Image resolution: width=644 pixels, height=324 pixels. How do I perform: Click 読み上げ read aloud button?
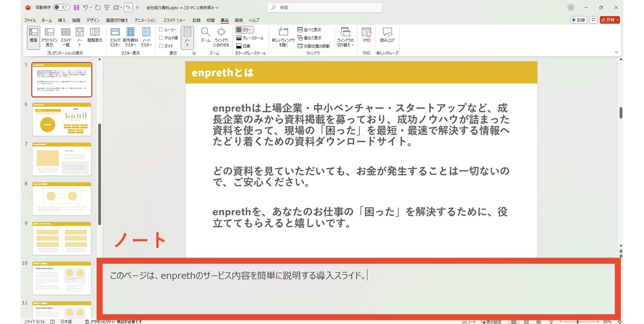click(387, 35)
